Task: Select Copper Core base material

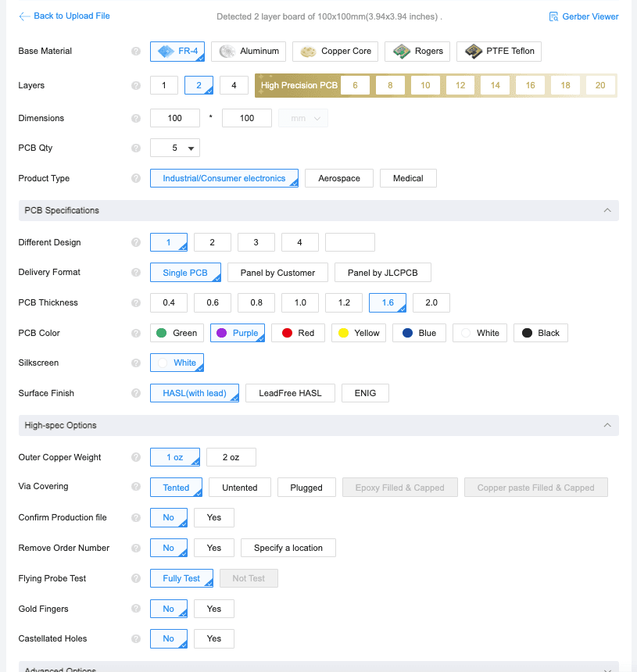Action: pyautogui.click(x=335, y=52)
